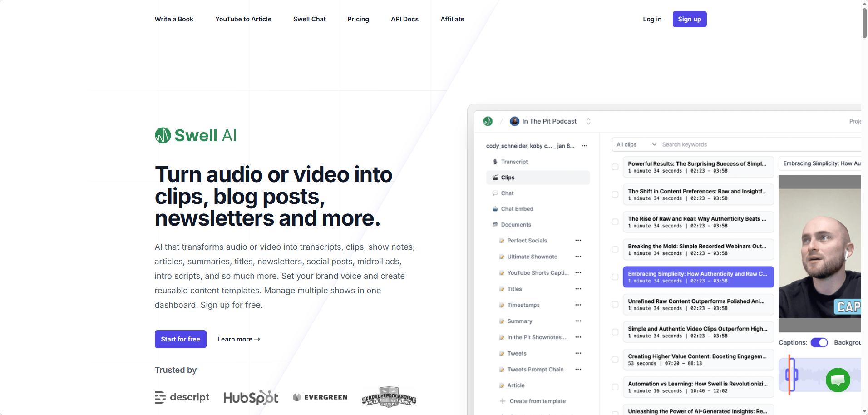Check the Breaking the Mold clip checkbox
The height and width of the screenshot is (415, 868).
[615, 250]
